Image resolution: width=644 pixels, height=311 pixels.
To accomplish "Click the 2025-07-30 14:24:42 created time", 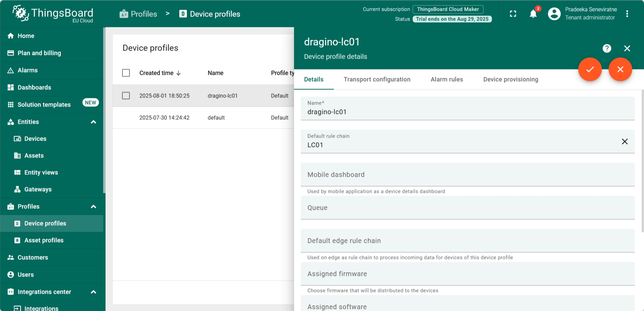I will (x=165, y=118).
